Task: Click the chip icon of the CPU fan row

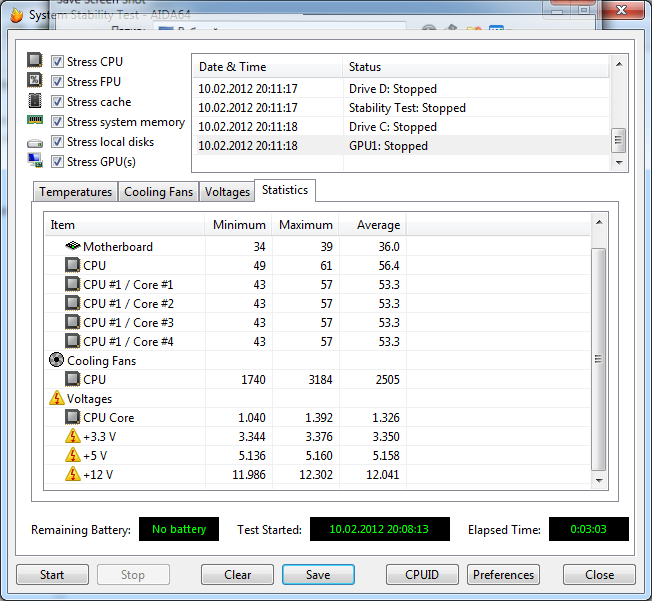Action: [72, 378]
